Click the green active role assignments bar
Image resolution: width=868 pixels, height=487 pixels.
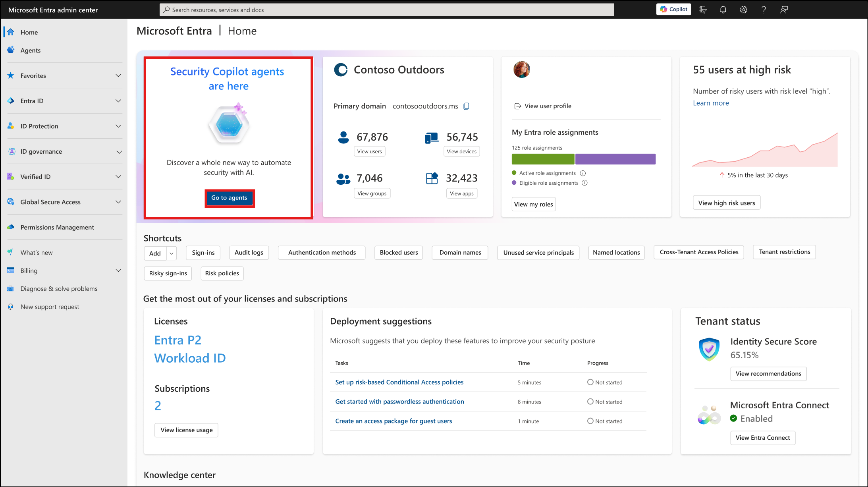click(543, 159)
